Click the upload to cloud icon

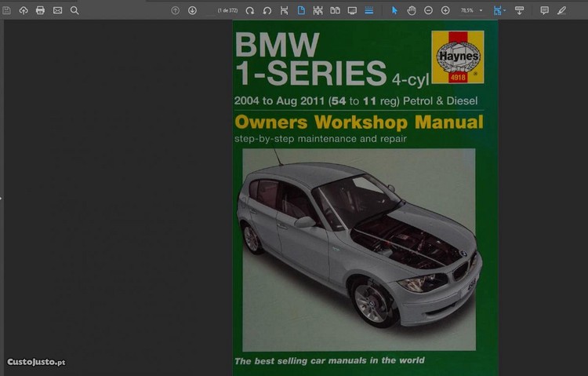pyautogui.click(x=24, y=10)
